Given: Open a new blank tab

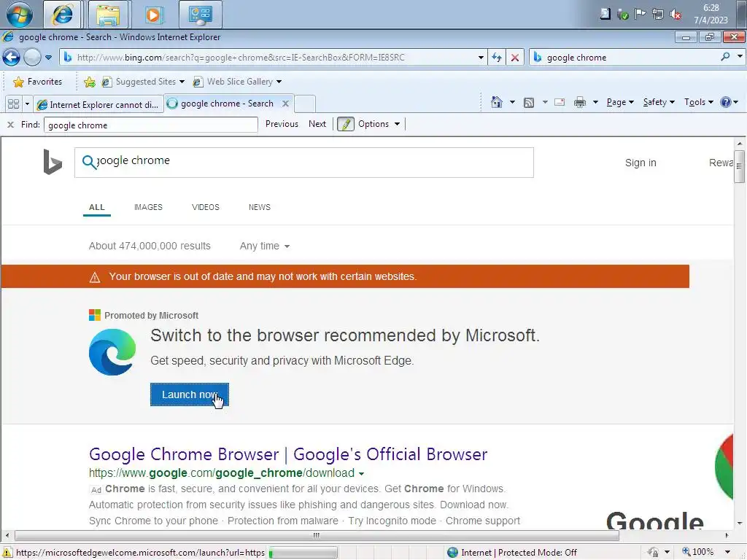Looking at the screenshot, I should pos(305,104).
